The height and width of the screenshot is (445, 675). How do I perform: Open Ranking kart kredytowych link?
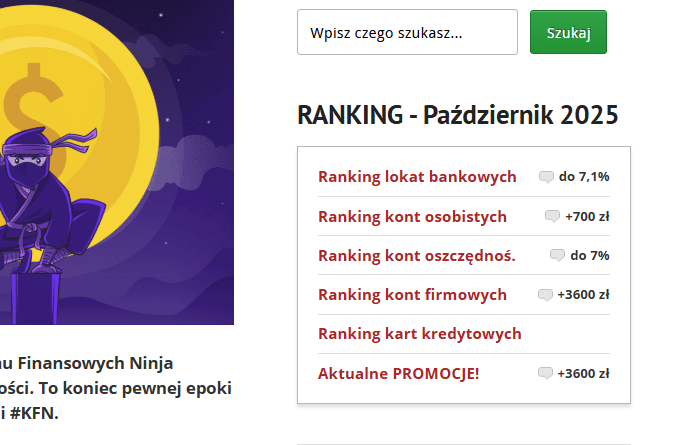419,333
